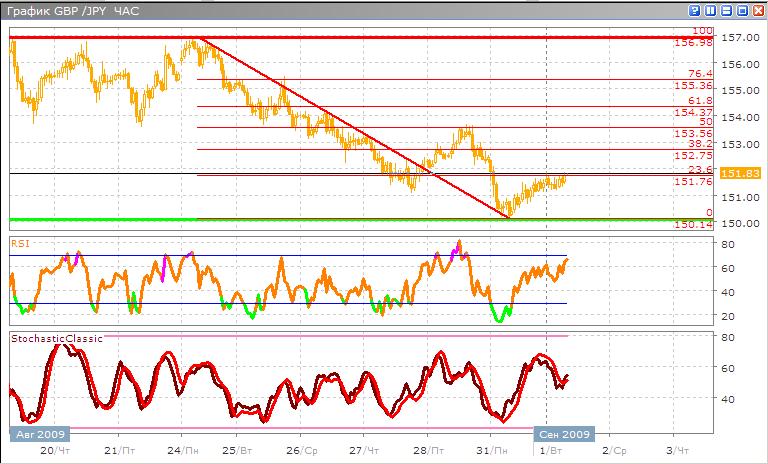This screenshot has width=768, height=464.
Task: Select the RSI indicator label
Action: pyautogui.click(x=19, y=242)
